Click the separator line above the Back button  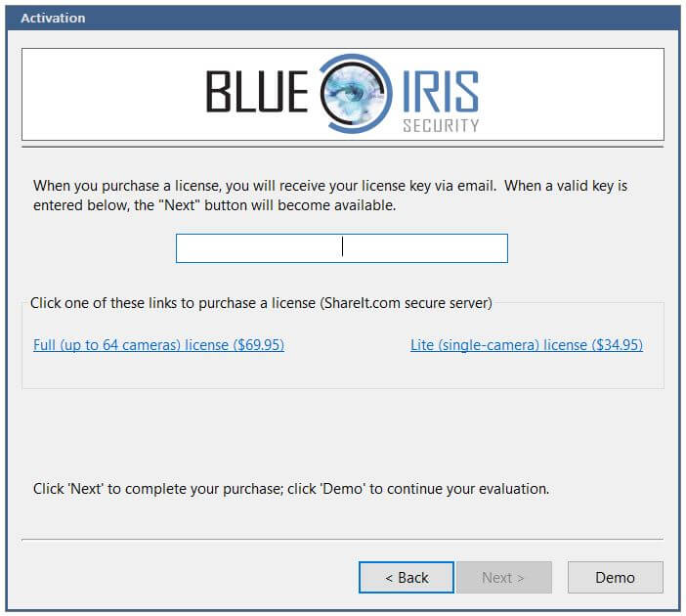342,539
